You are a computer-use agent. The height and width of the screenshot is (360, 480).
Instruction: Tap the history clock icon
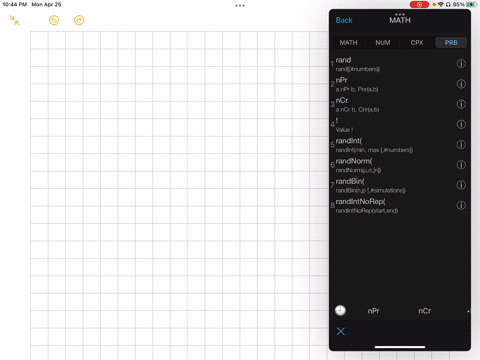click(340, 311)
